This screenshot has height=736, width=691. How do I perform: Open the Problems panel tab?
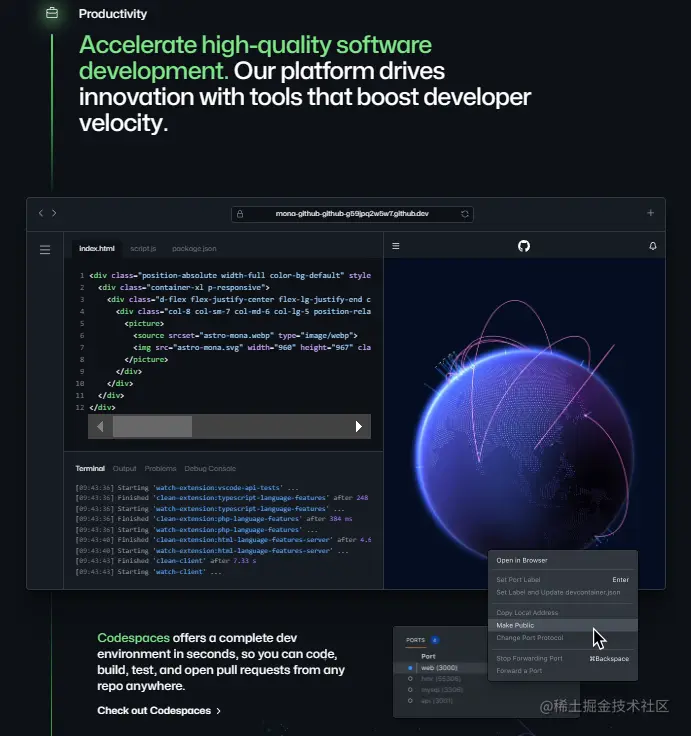pos(161,468)
